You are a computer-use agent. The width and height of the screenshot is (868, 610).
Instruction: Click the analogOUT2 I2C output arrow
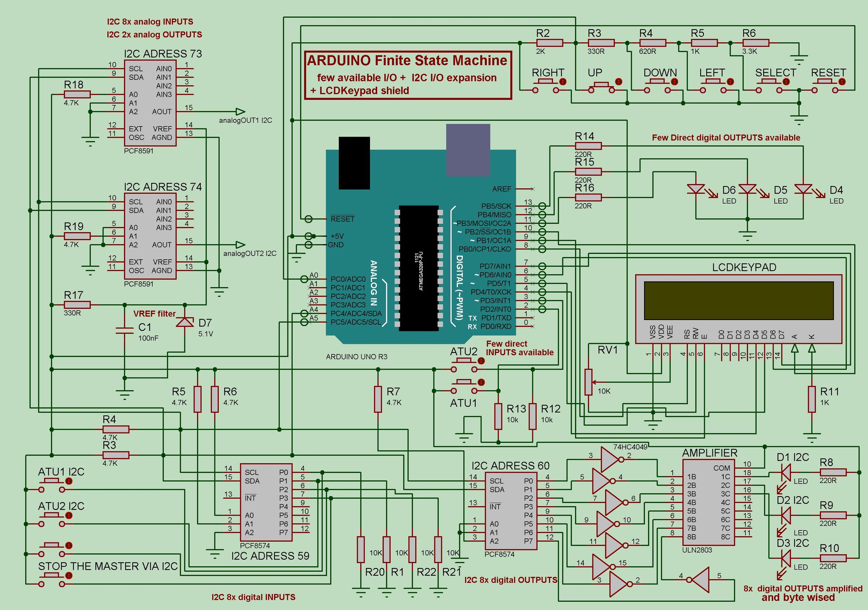coord(240,244)
